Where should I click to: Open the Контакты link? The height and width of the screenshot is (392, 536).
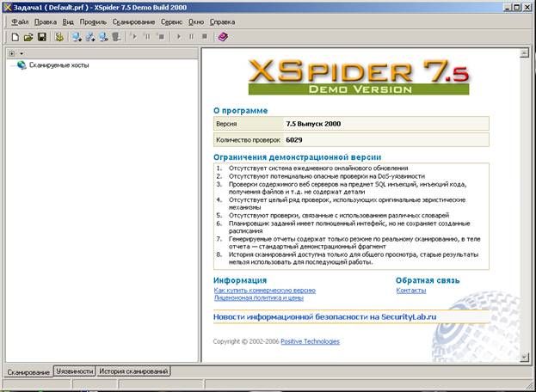tap(411, 291)
